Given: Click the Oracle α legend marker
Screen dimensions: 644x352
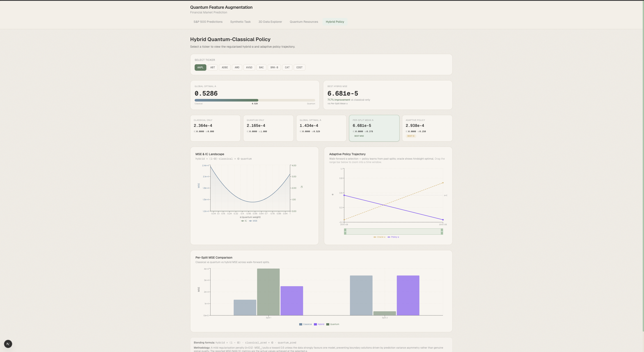Looking at the screenshot, I should (x=375, y=237).
